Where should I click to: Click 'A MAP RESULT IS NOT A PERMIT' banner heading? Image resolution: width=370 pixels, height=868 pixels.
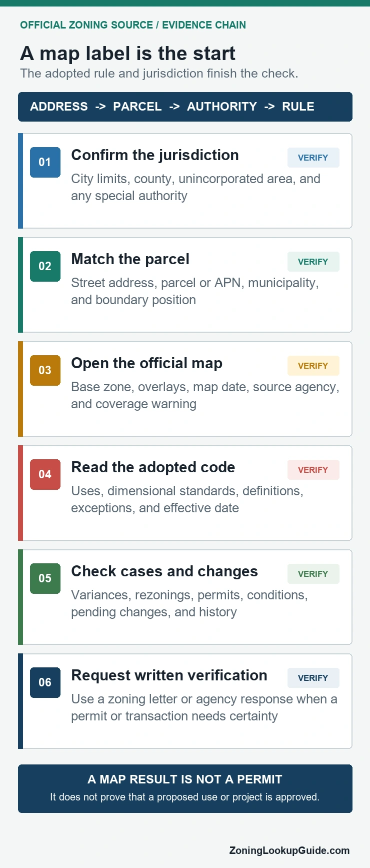185,779
